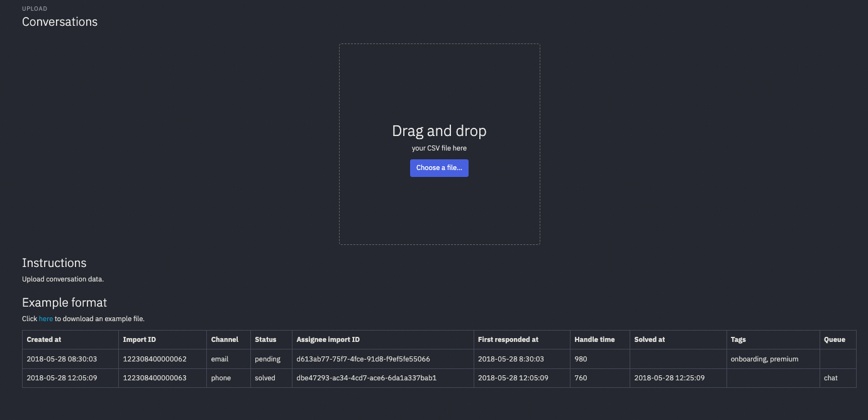Select the 'your CSV file here' text
This screenshot has width=868, height=420.
coord(439,149)
